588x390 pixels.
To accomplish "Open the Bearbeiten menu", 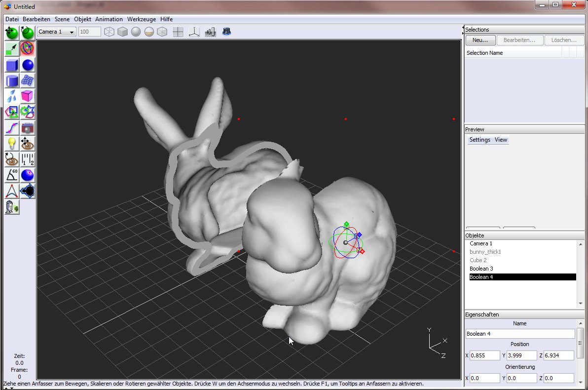I will (x=37, y=19).
